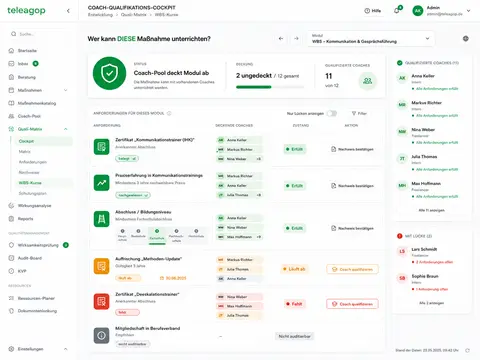Viewport: 480px width, 360px height.
Task: Open Sophie Braun in the Mit Lücke list
Action: click(x=432, y=282)
